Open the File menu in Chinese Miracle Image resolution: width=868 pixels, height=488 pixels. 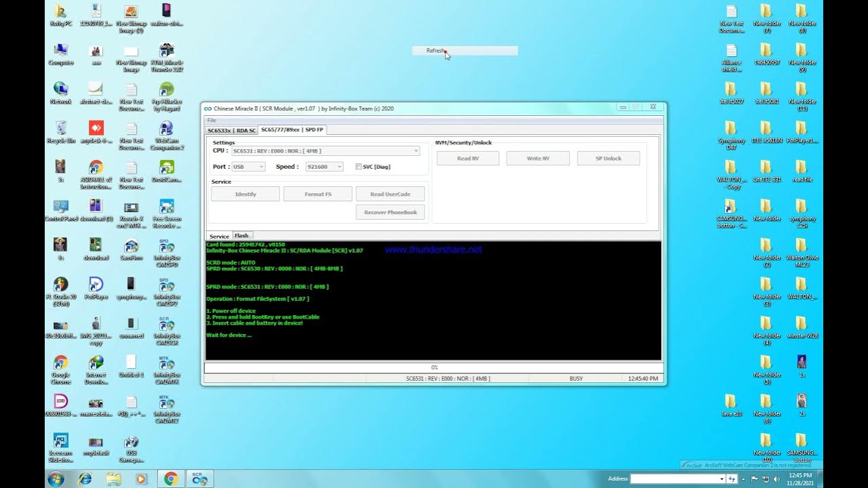[x=212, y=121]
